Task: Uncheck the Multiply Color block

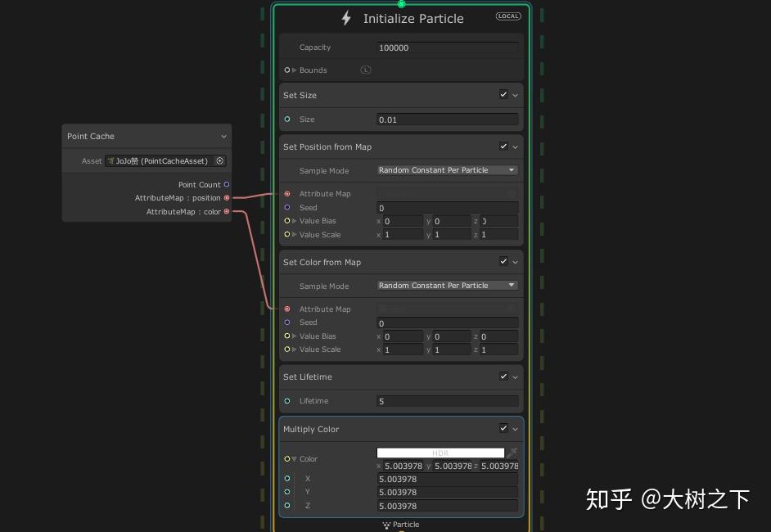Action: [503, 428]
